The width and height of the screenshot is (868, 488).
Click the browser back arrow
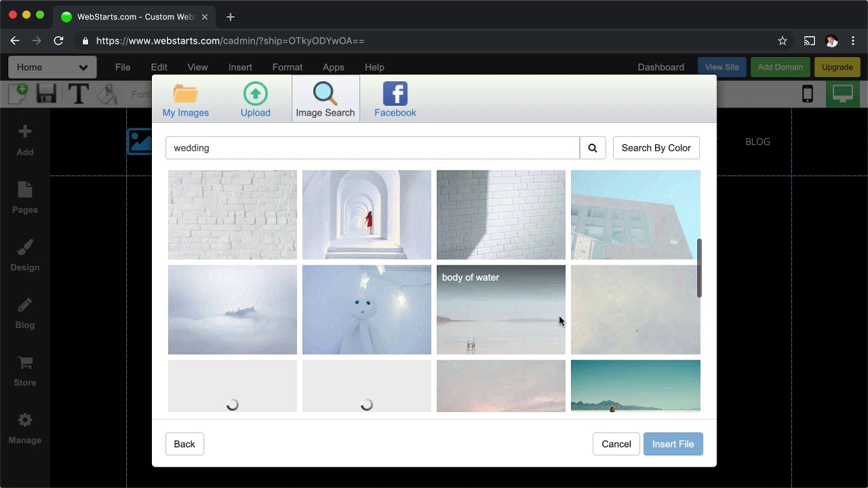click(x=15, y=41)
